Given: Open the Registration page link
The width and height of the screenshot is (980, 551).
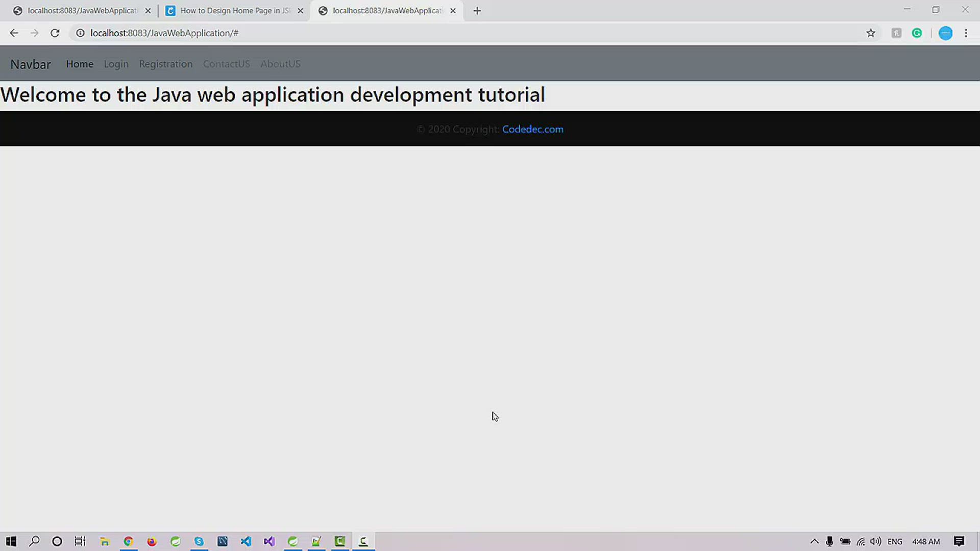Looking at the screenshot, I should [x=166, y=64].
